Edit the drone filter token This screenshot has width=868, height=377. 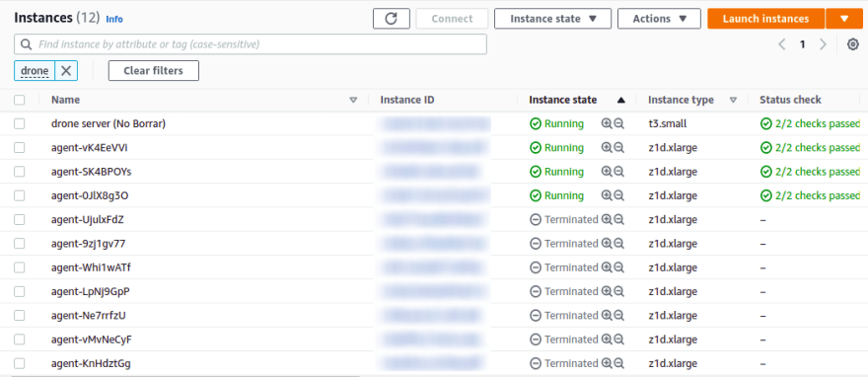point(35,71)
